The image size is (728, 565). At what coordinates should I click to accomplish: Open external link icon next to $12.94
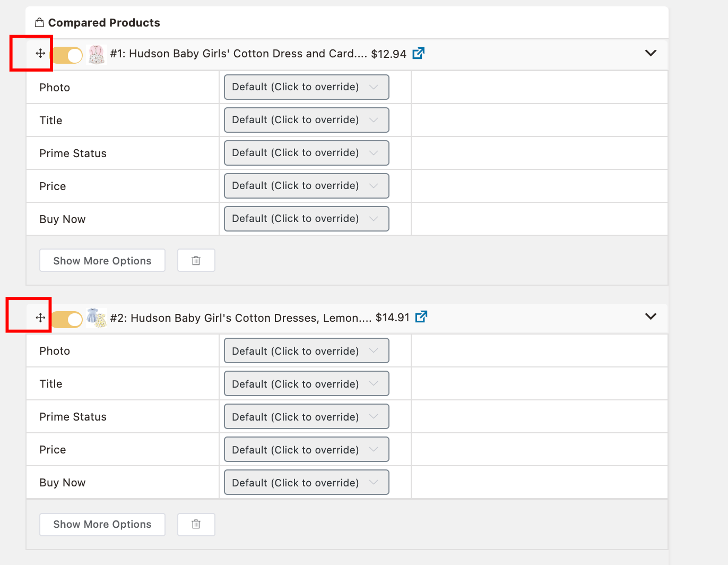(x=419, y=53)
